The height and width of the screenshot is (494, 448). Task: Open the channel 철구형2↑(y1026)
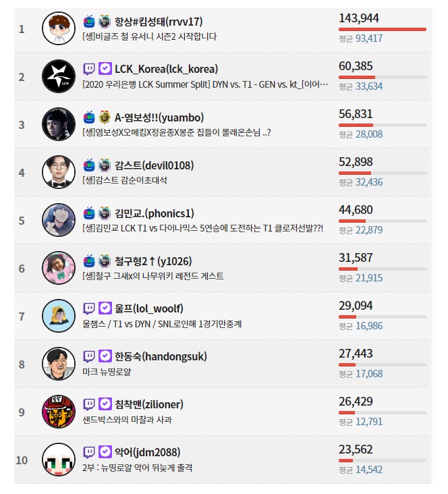pos(153,261)
